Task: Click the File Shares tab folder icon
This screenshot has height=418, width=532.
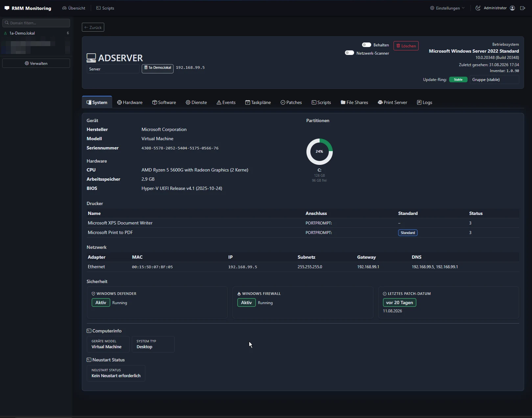Action: [343, 102]
